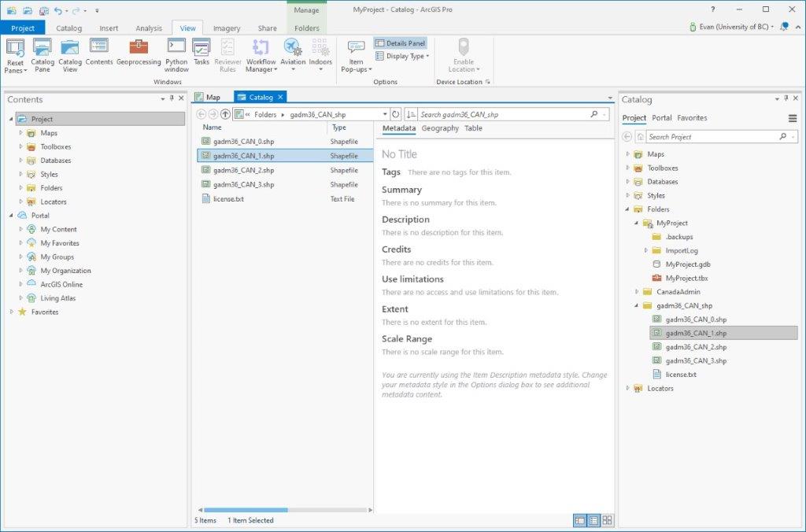The image size is (806, 532).
Task: Open the Catalog View
Action: coord(70,56)
